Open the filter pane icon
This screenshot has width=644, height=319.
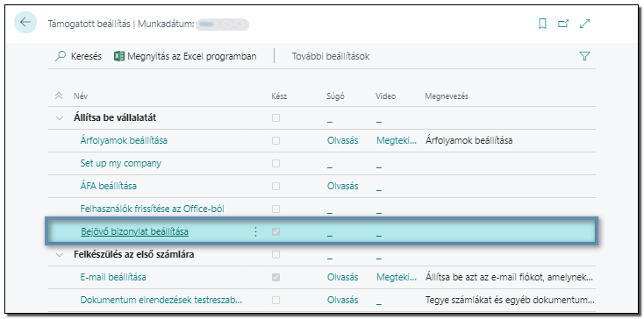pos(584,57)
